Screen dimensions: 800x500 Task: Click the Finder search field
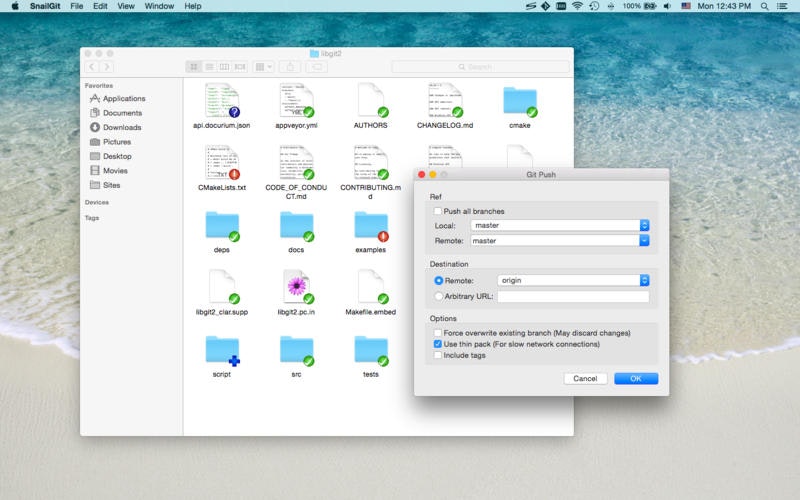click(x=480, y=67)
